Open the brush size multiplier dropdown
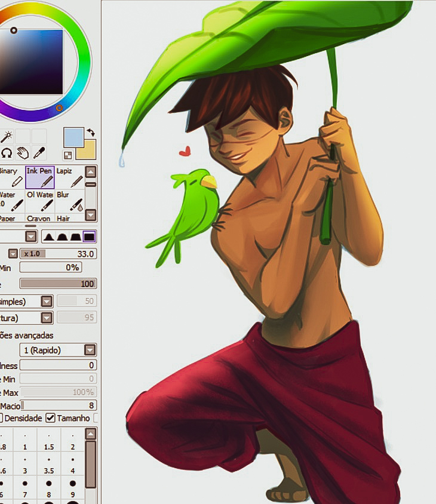Image resolution: width=436 pixels, height=504 pixels. [x=13, y=254]
